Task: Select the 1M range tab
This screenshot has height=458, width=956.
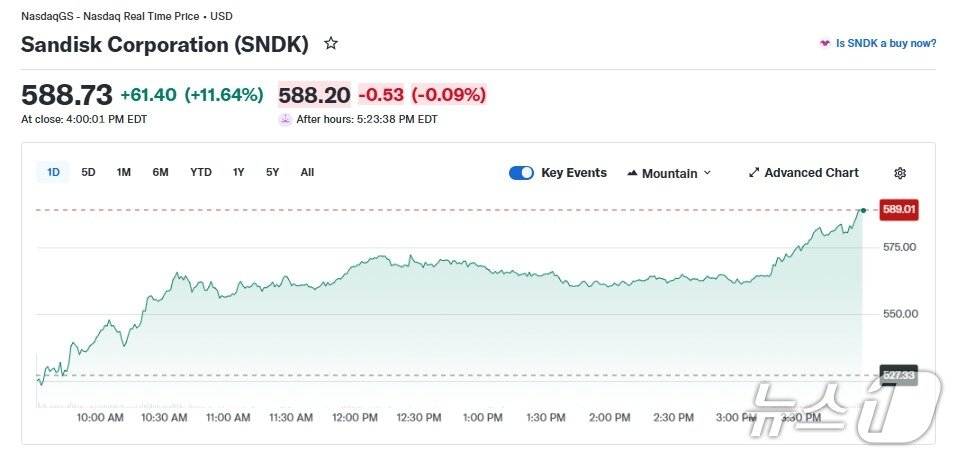Action: pyautogui.click(x=124, y=172)
